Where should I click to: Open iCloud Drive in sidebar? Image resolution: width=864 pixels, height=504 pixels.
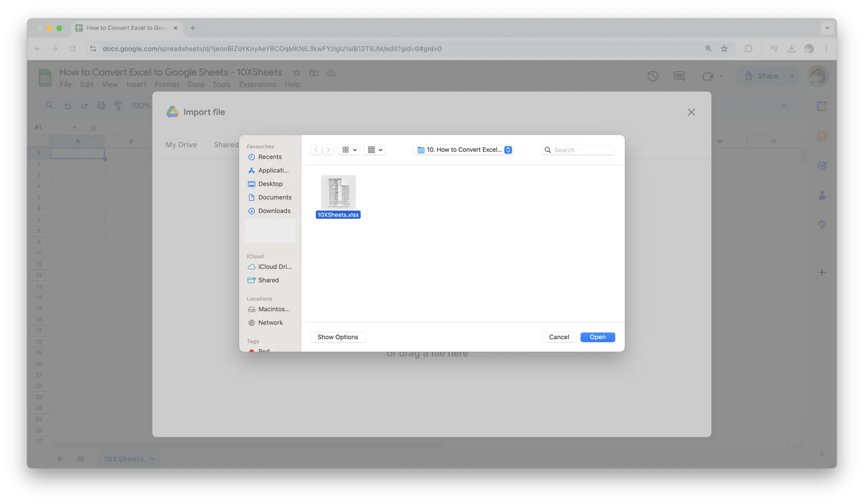[x=274, y=266]
